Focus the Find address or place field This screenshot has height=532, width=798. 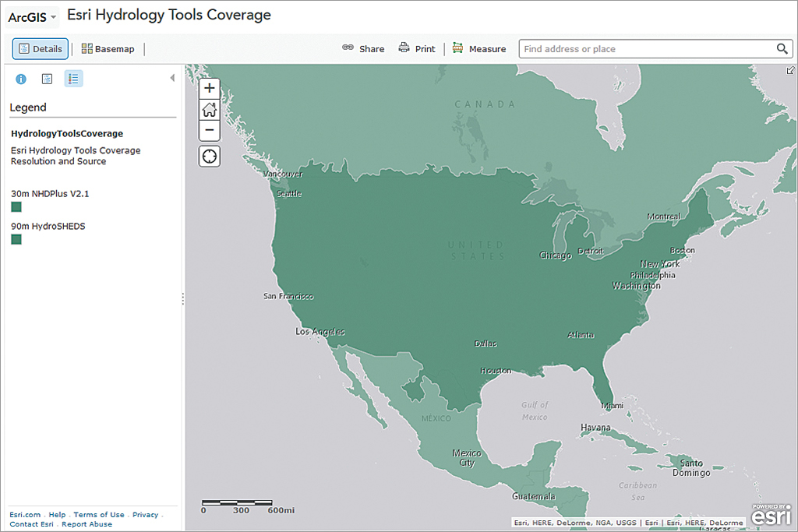click(647, 49)
